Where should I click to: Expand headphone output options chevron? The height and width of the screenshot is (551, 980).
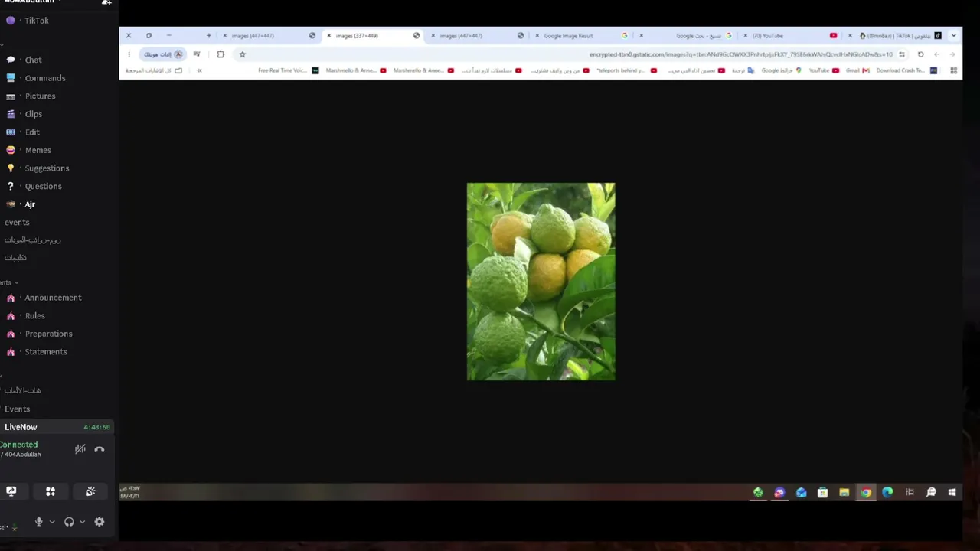[82, 522]
